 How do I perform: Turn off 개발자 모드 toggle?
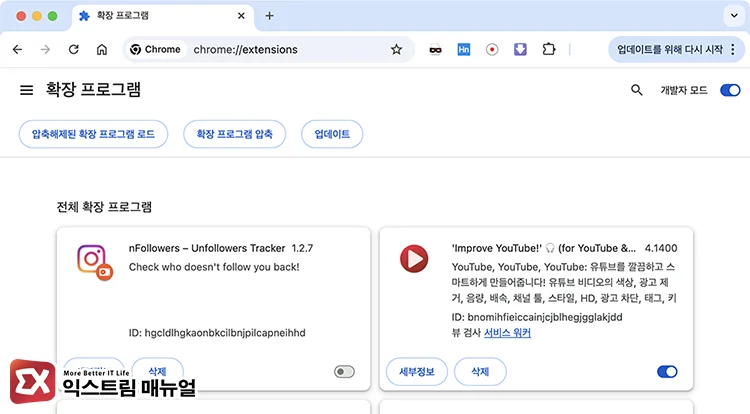730,90
